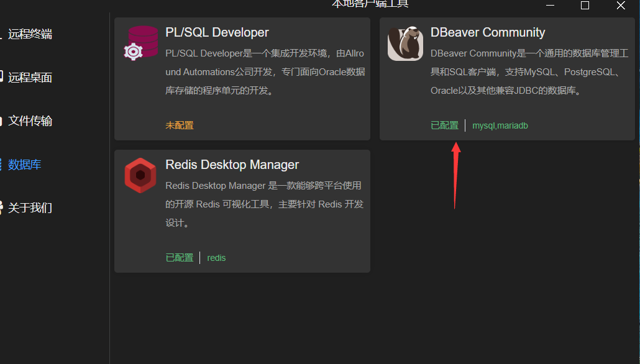Open the mysql,mariadb configuration link
The image size is (640, 364).
click(500, 125)
